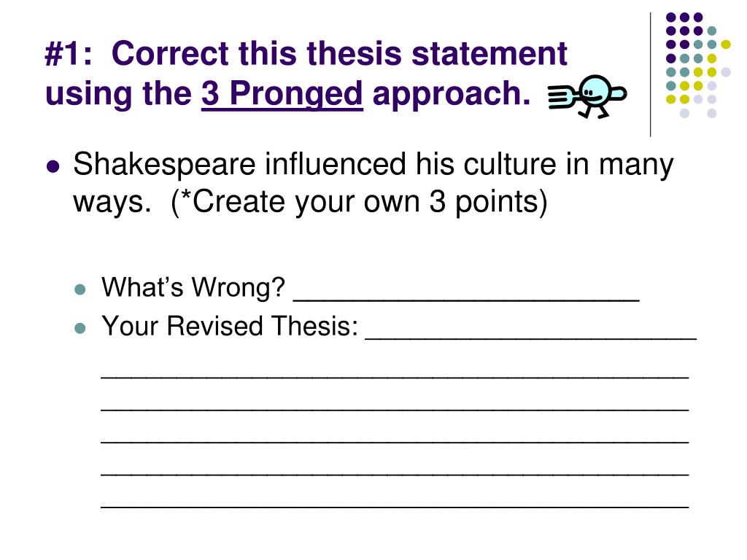
Task: Click the blank line after Your Revised Thesis:
Action: [531, 338]
